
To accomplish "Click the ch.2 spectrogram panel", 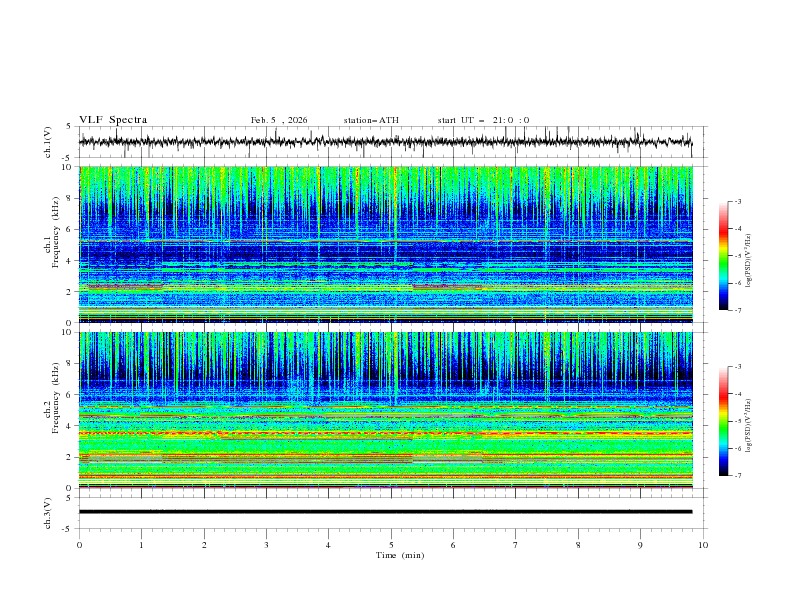I will click(x=386, y=410).
